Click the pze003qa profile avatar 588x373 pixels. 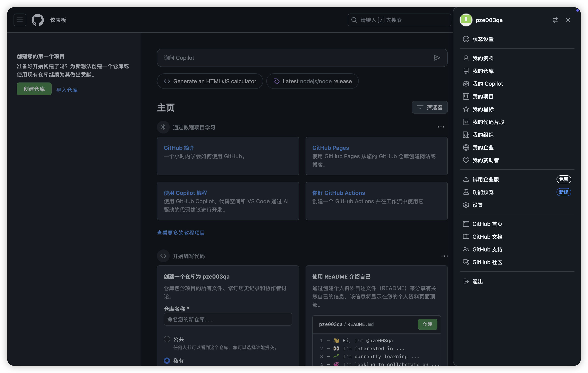click(466, 20)
